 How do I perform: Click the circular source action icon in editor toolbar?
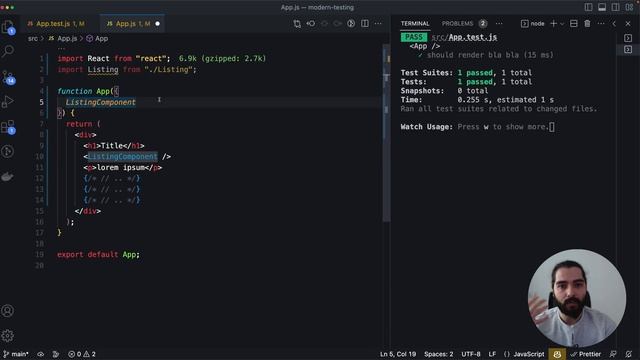(x=351, y=24)
